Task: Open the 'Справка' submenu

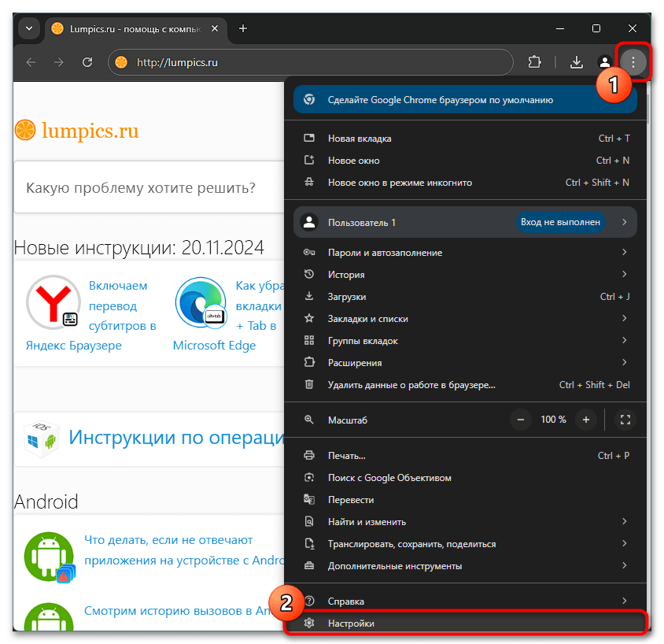Action: click(466, 601)
